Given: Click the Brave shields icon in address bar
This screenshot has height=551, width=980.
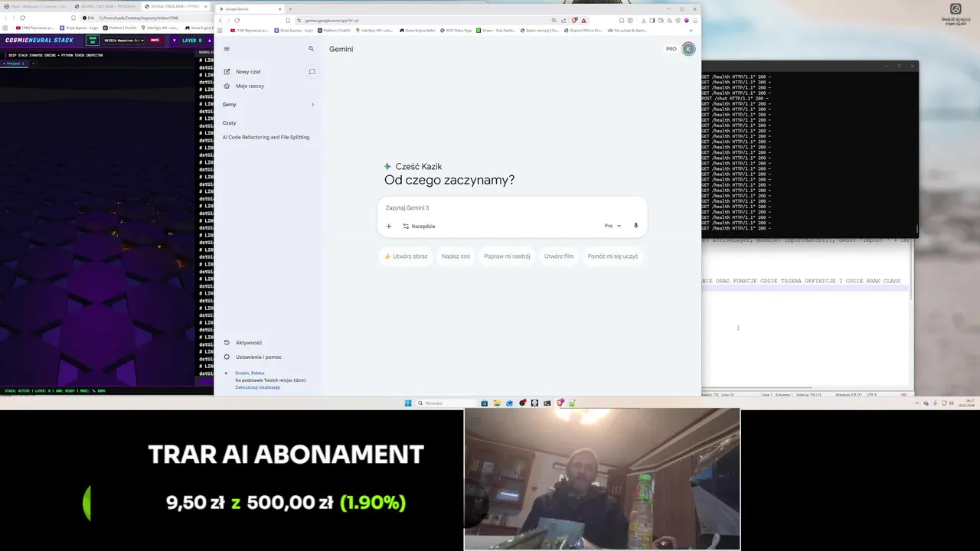Looking at the screenshot, I should click(575, 21).
